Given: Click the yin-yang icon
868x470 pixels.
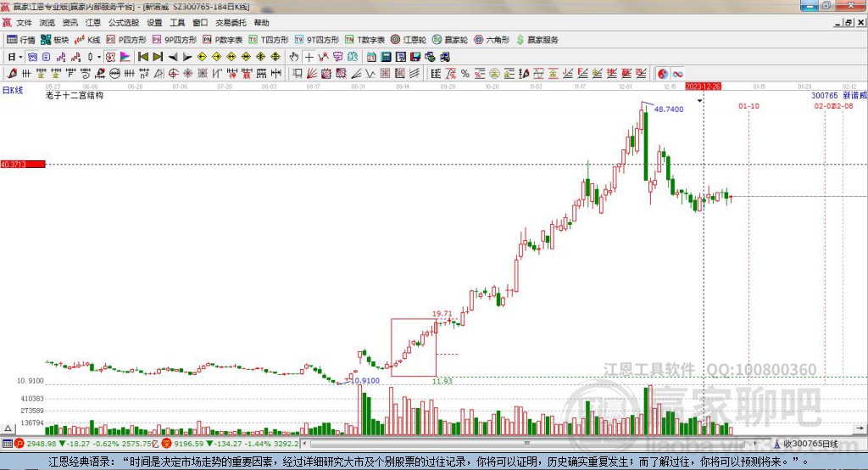Looking at the screenshot, I should pos(663,73).
